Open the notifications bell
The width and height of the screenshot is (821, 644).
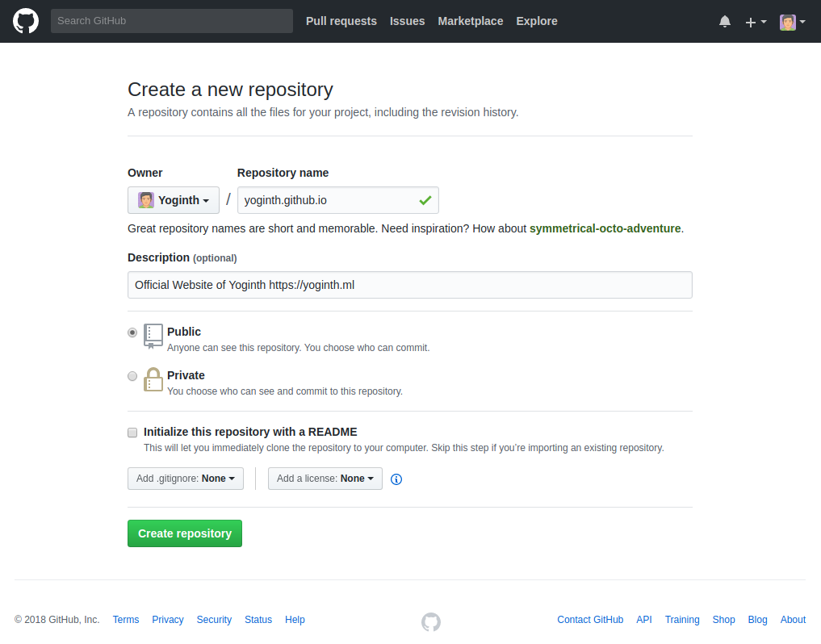click(725, 22)
